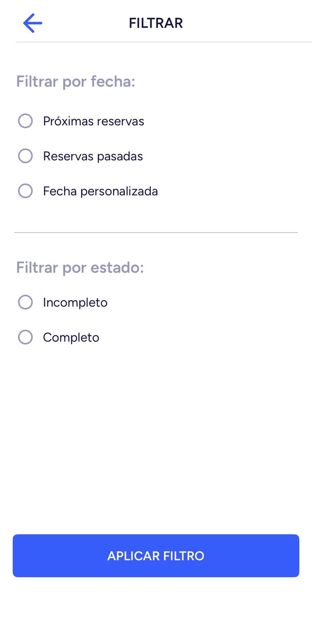Screen dimensions: 312x644
Task: Click the divider between date and status sections
Action: point(156,233)
